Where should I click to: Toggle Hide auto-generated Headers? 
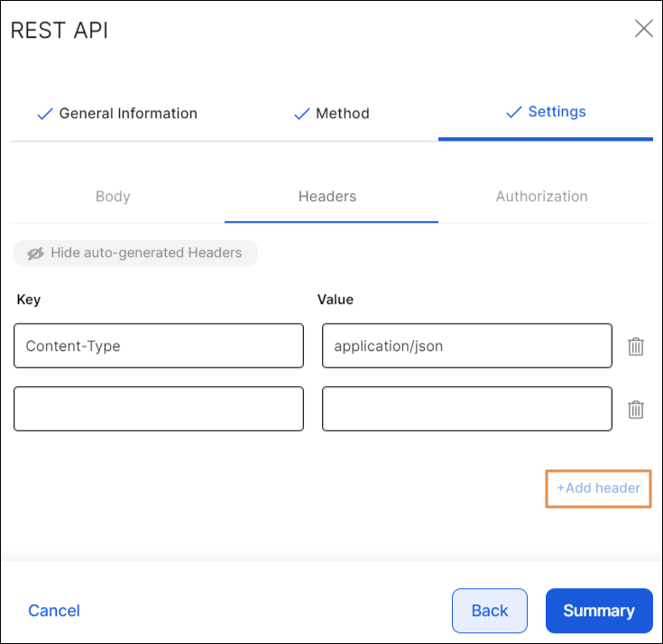pos(135,253)
